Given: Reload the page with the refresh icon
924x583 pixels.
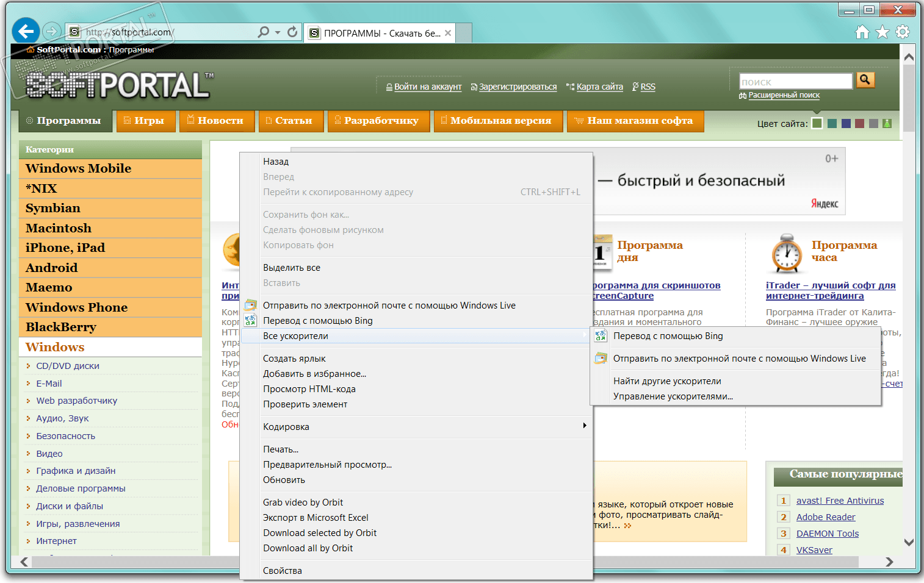Looking at the screenshot, I should [293, 32].
